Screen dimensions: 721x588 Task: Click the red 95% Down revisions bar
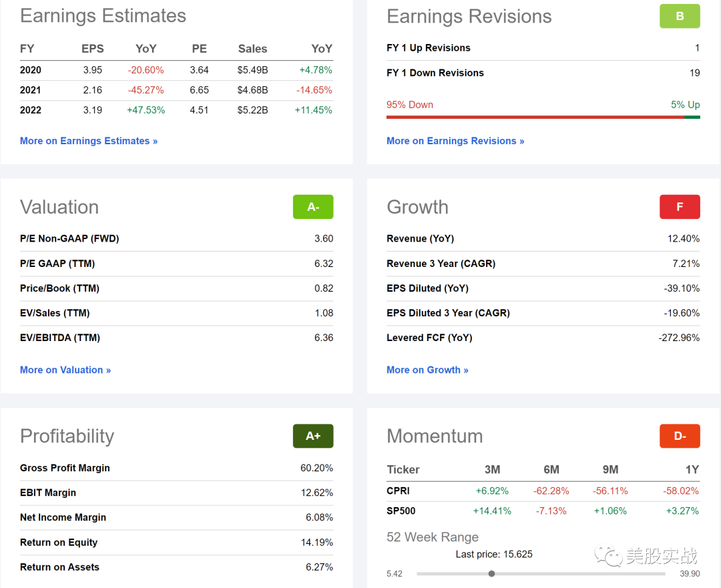(535, 117)
